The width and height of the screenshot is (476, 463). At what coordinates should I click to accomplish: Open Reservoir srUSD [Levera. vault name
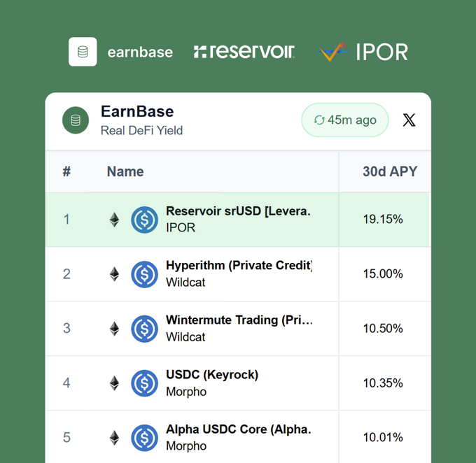tap(238, 211)
